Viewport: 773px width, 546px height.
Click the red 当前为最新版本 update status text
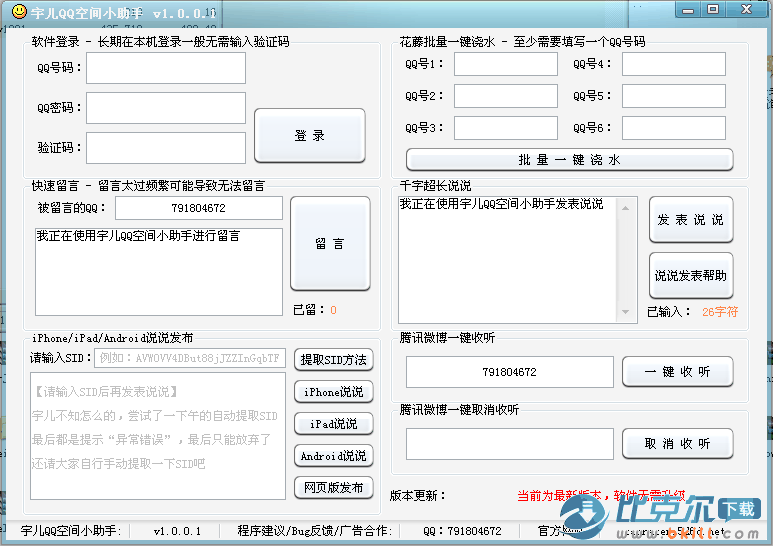coord(601,495)
